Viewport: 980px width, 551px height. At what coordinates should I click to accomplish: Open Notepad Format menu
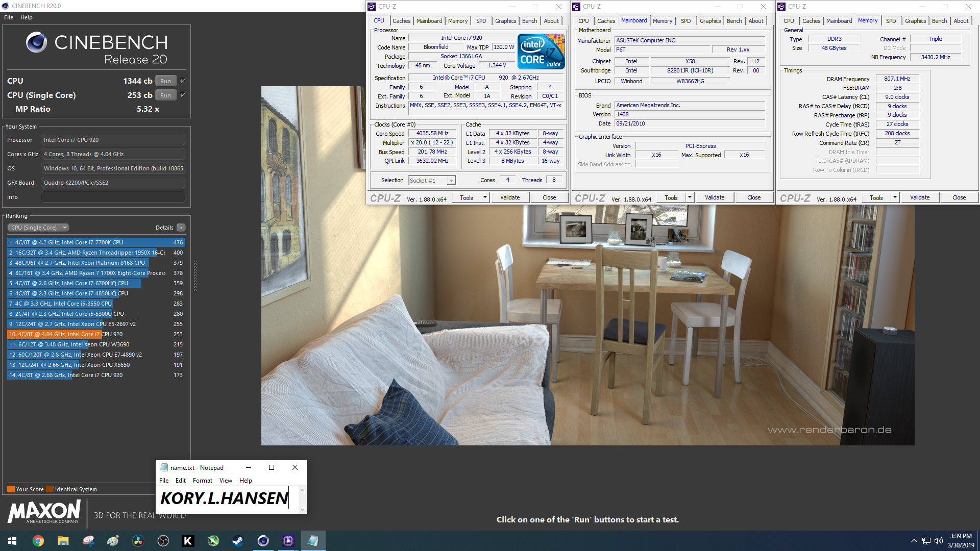point(203,481)
